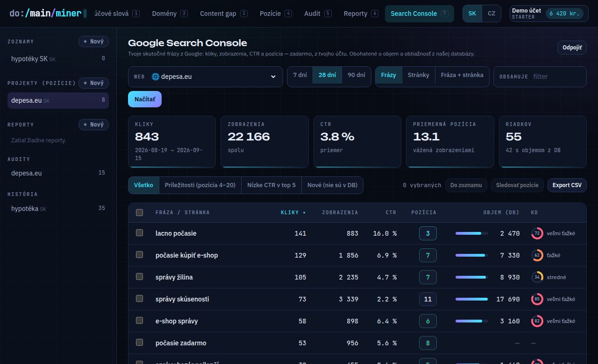Click KD ring 85 for správy skúsenosti

(x=537, y=299)
